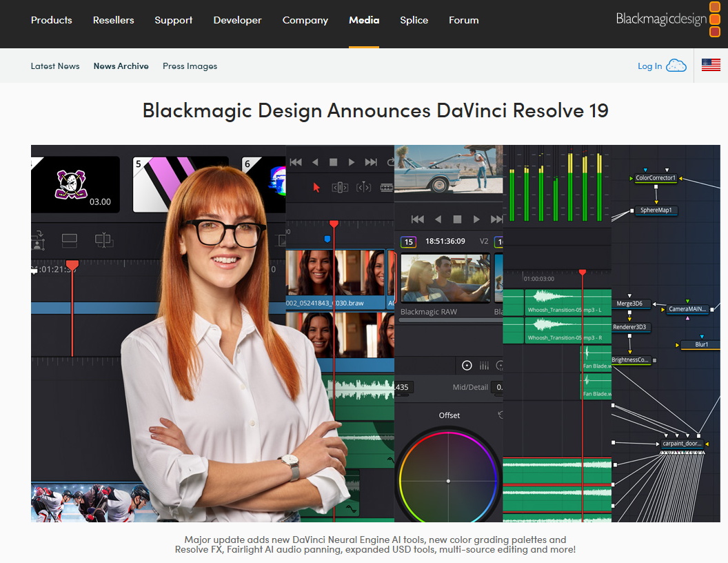The width and height of the screenshot is (728, 563).
Task: Click the hockey duck logo clip 03.00
Action: tap(75, 184)
